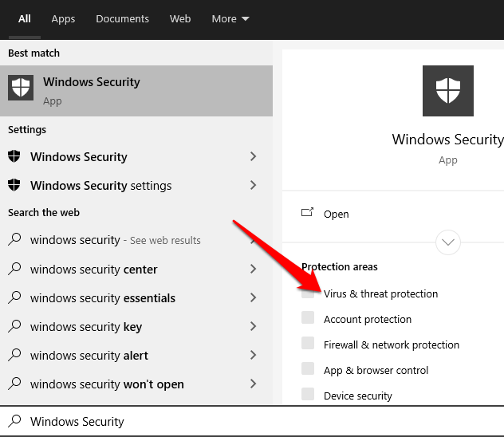Image resolution: width=504 pixels, height=437 pixels.
Task: Click the magnifier icon in the search box
Action: [14, 421]
